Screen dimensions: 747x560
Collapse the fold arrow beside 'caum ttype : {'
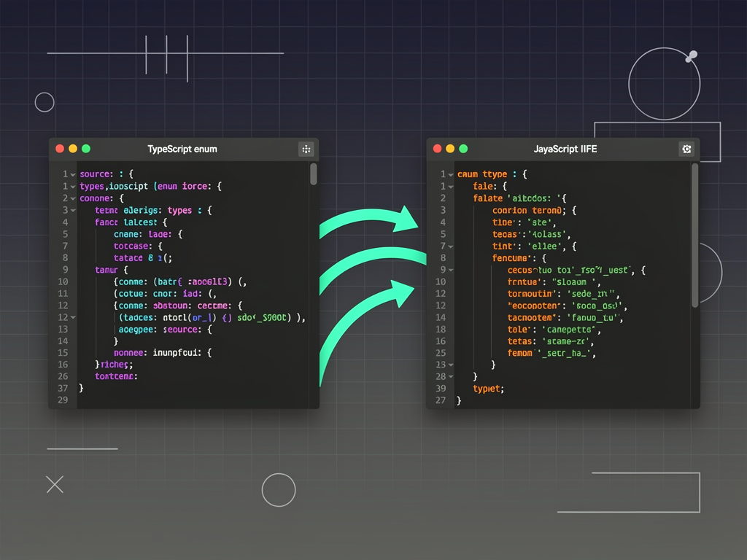(x=450, y=175)
